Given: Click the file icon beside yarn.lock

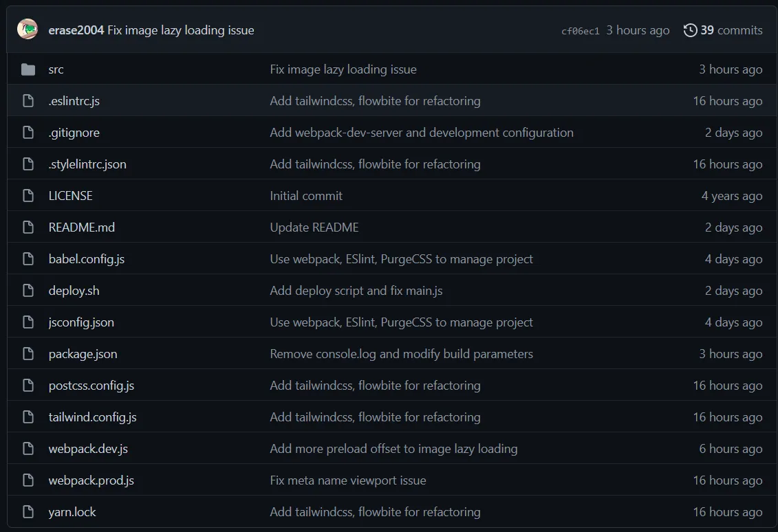Looking at the screenshot, I should [28, 512].
